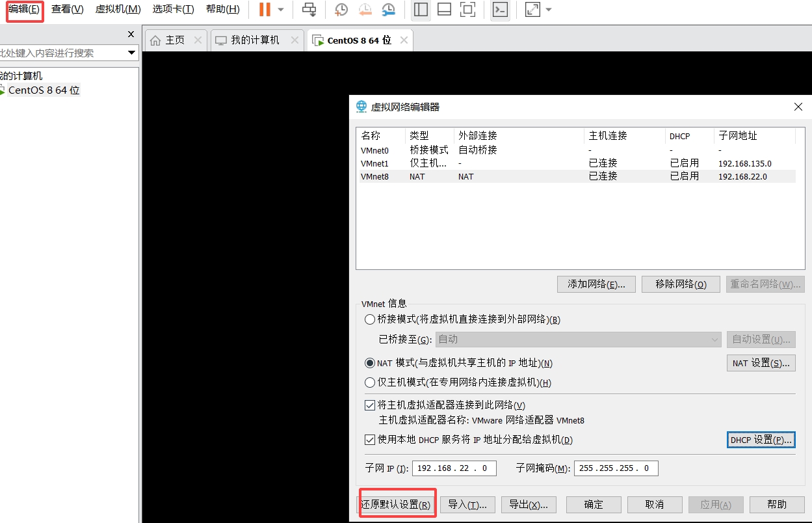Click the revert to snapshot icon
This screenshot has height=523, width=812.
click(365, 10)
